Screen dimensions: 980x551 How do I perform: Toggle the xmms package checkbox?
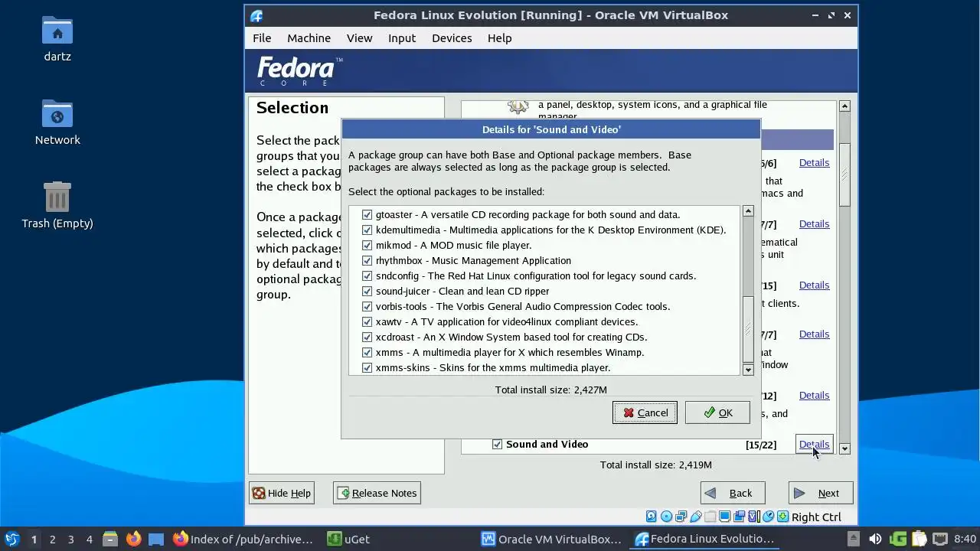(x=367, y=352)
